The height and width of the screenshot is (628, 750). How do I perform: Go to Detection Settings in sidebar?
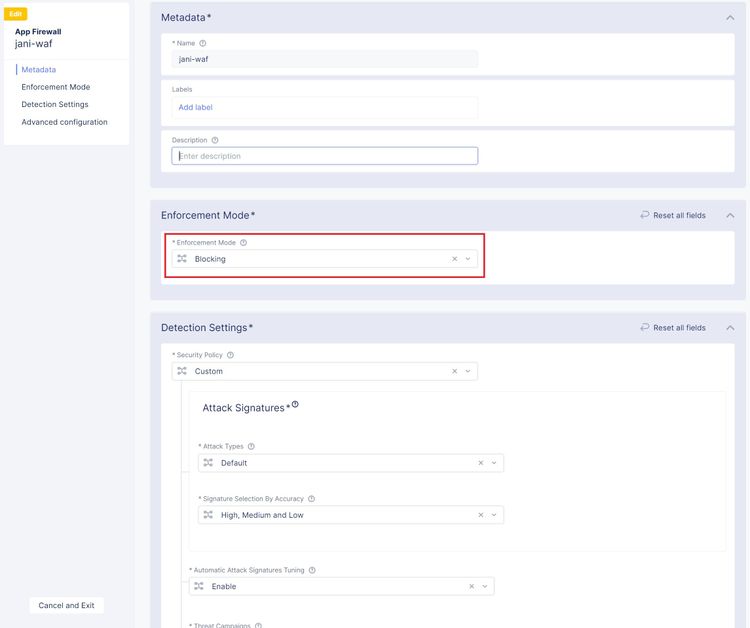tap(55, 104)
